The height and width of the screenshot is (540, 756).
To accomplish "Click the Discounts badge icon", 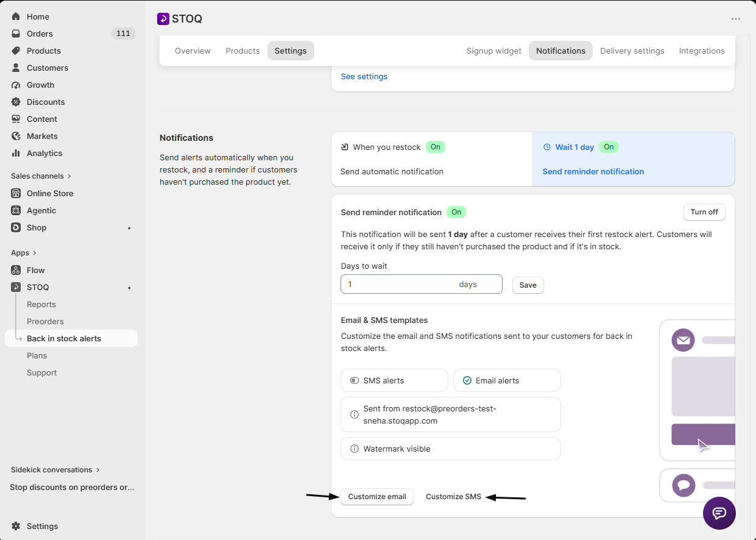I will click(16, 102).
